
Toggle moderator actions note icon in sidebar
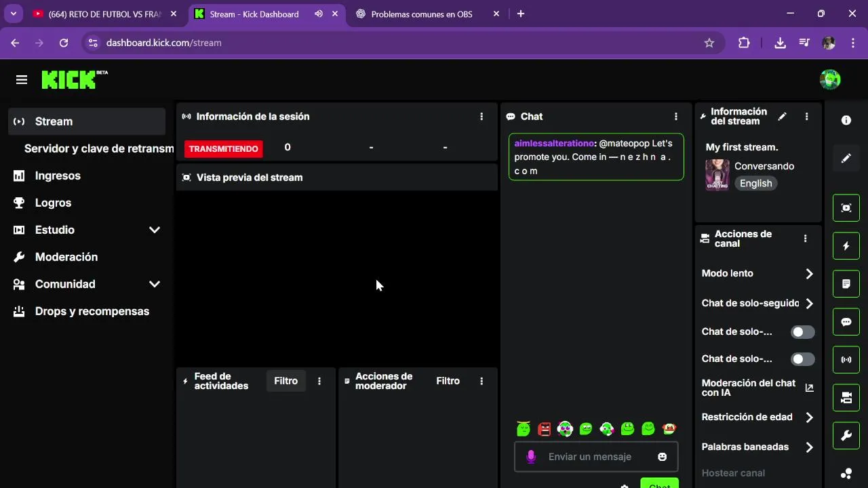click(846, 284)
